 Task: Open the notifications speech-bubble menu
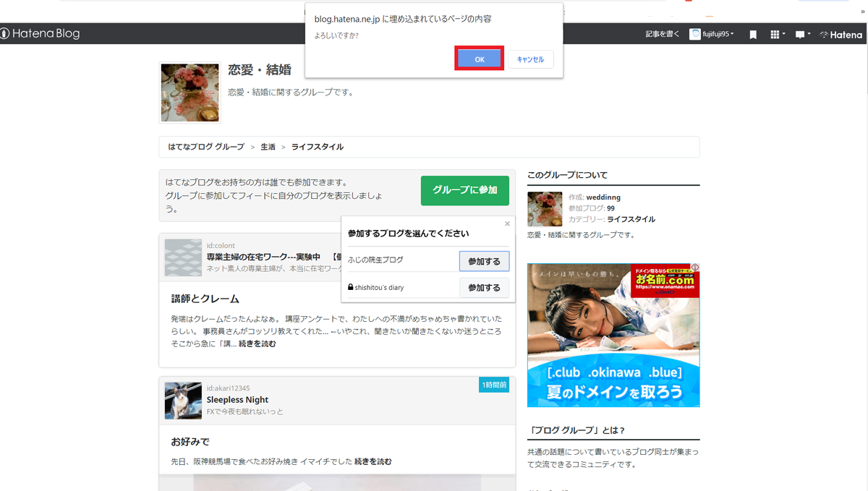[x=802, y=34]
